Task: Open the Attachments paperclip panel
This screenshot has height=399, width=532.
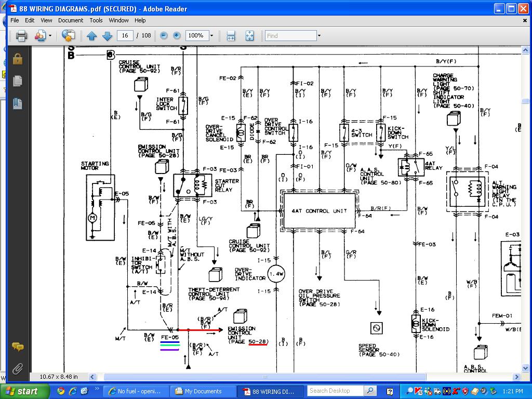Action: click(18, 368)
